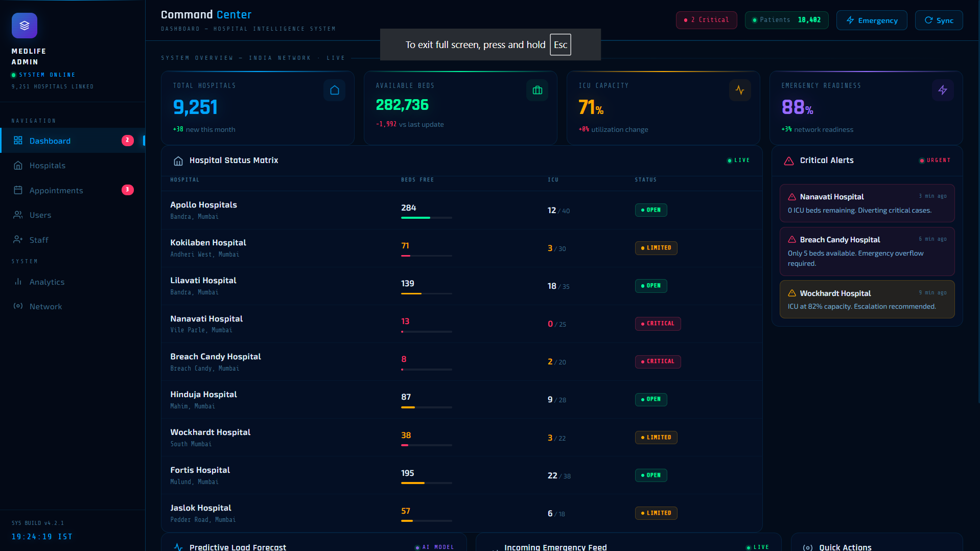980x551 pixels.
Task: Click the Network broadcast icon
Action: [18, 306]
